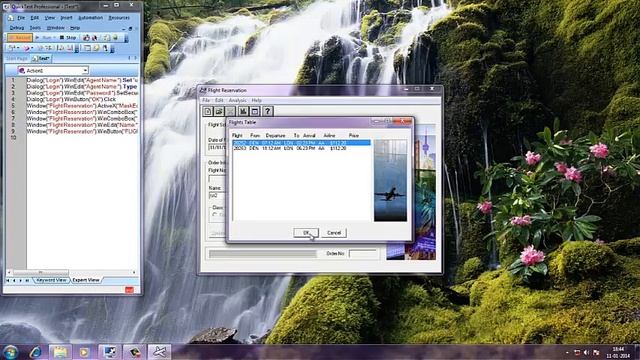Screen dimensions: 640x360
Task: Click script line 9 WinButton("FLIGHT
Action: click(82, 131)
